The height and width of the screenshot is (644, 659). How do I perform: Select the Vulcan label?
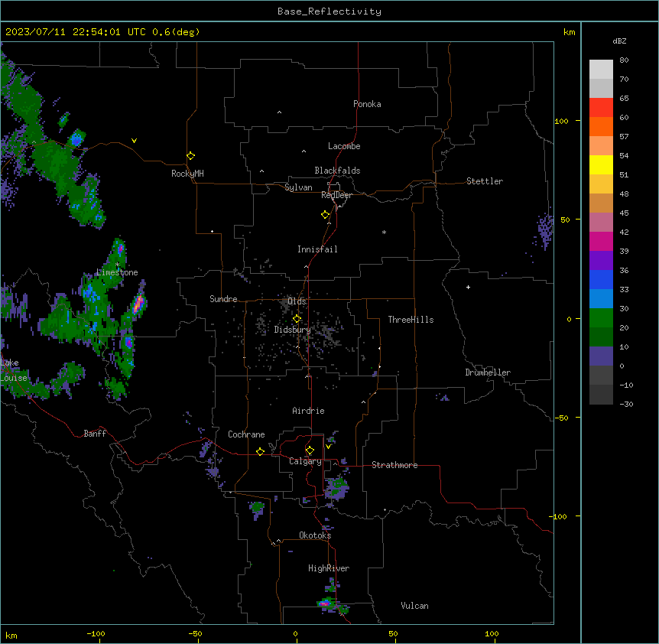[414, 606]
